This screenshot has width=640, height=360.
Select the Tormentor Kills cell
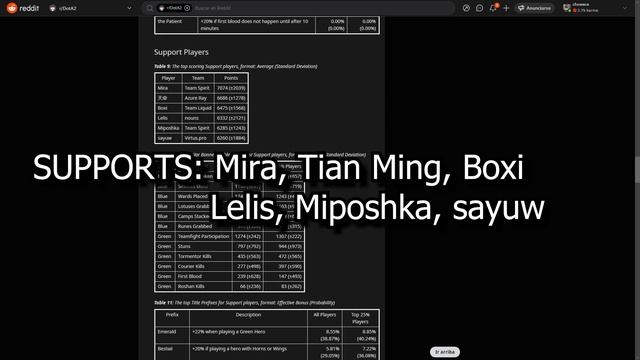click(x=204, y=256)
